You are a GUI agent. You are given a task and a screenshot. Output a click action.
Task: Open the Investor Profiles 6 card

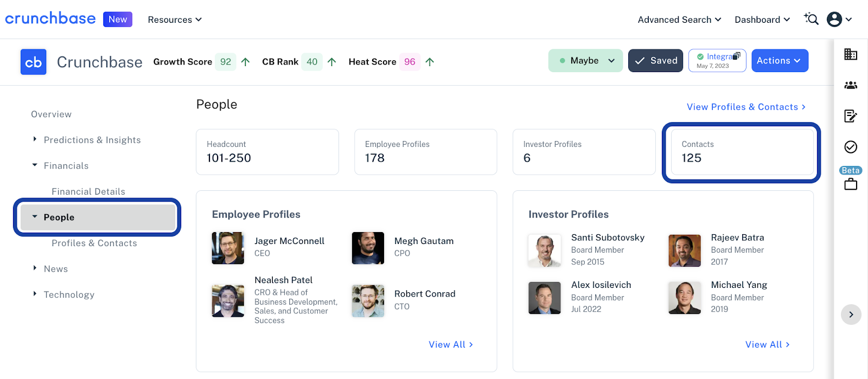(x=584, y=152)
